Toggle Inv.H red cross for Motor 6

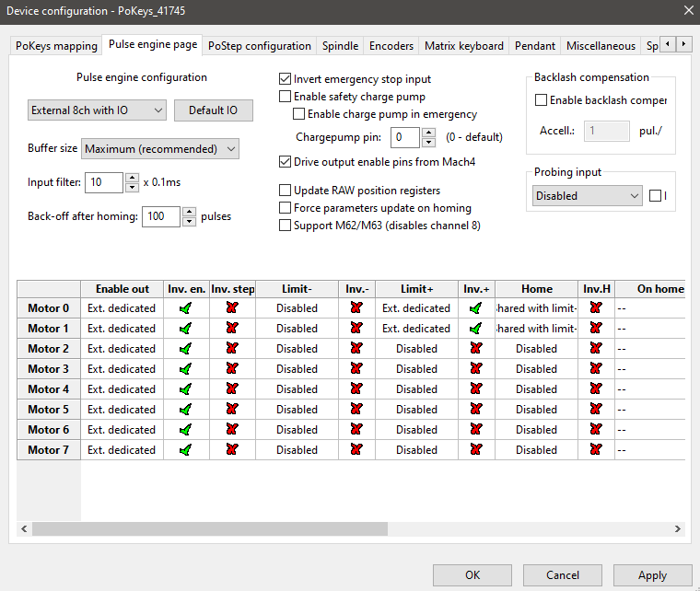tap(596, 430)
